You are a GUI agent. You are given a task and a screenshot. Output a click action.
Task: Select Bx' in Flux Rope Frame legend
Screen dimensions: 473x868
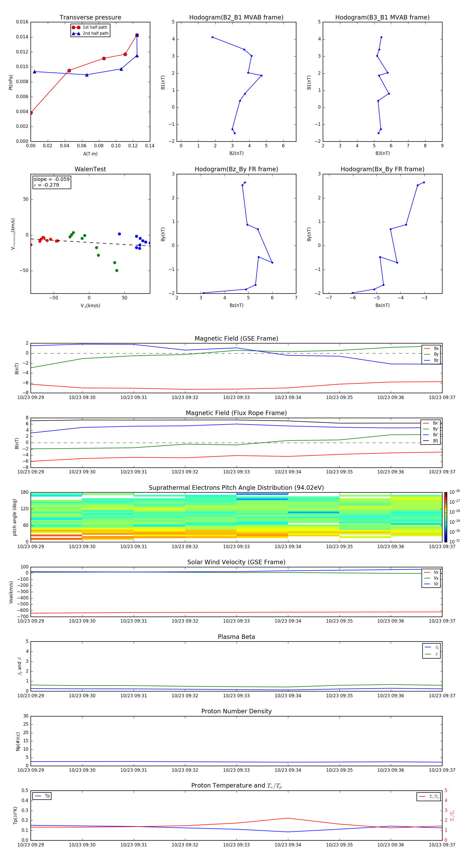431,423
